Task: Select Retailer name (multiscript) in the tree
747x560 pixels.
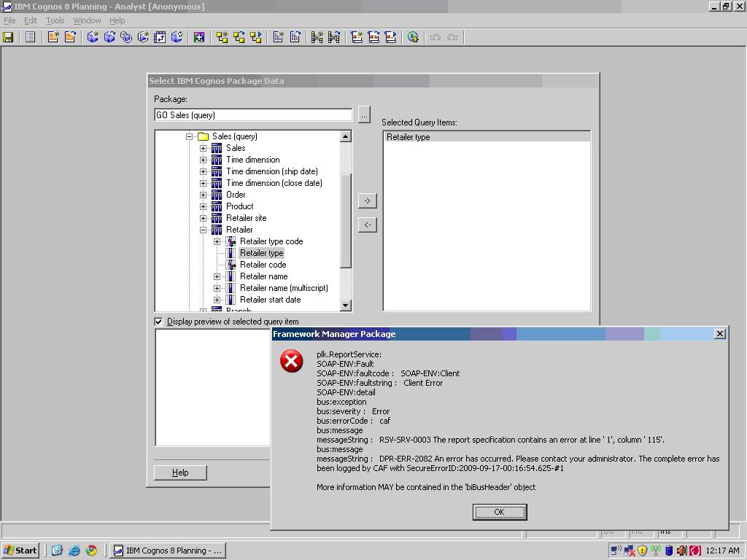Action: pos(284,288)
